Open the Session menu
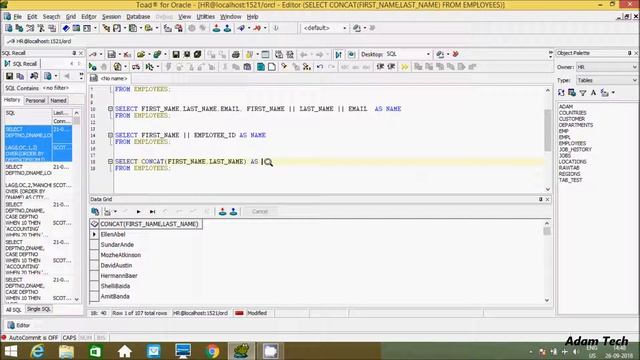This screenshot has width=640, height=360. point(111,17)
